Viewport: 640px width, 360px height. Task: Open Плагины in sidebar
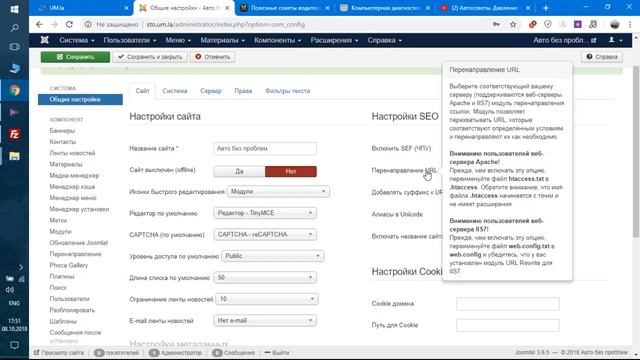pos(62,276)
